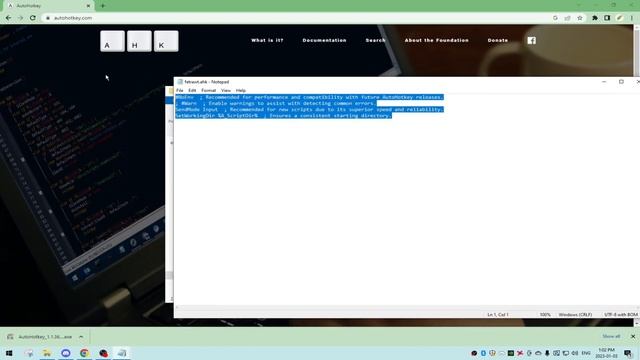Viewport: 640px width, 360px height.
Task: Click the share page icon in address bar
Action: coord(567,18)
